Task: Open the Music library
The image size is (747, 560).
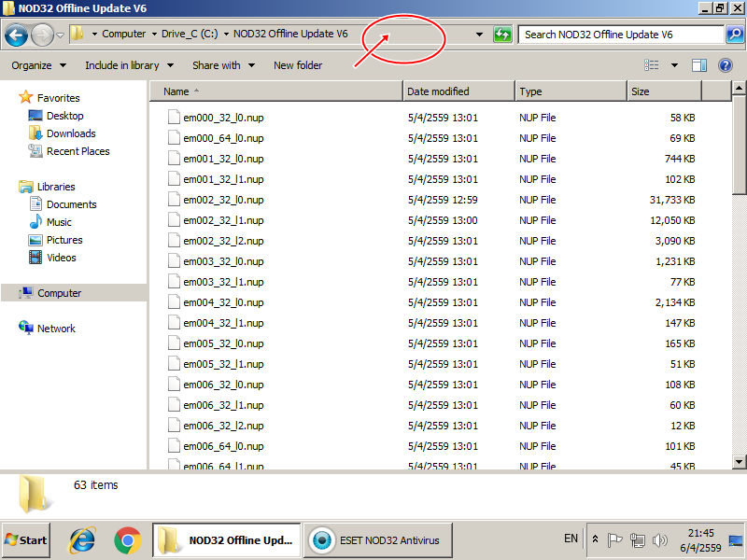Action: 59,222
